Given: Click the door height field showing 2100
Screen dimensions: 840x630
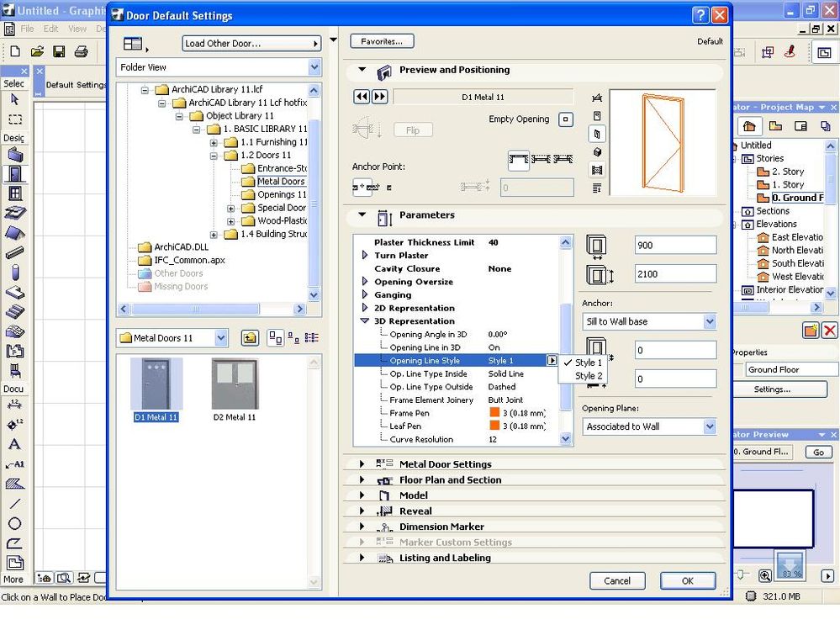Looking at the screenshot, I should click(675, 273).
